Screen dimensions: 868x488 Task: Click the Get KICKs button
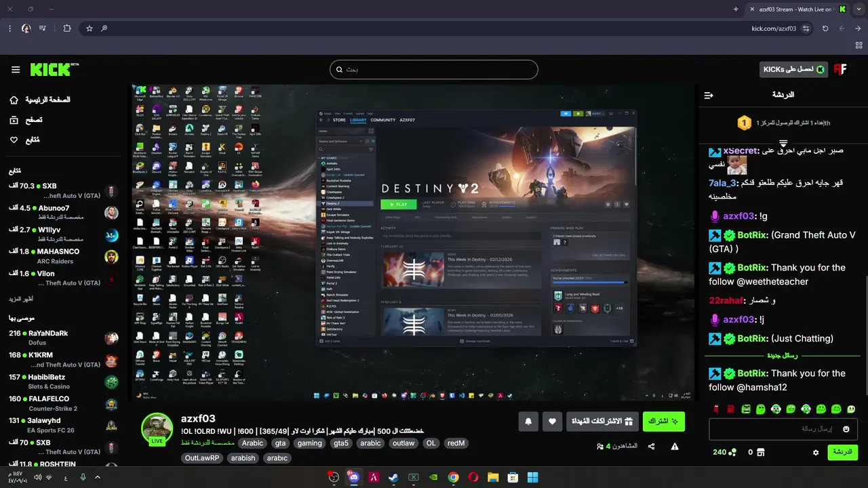pos(793,69)
